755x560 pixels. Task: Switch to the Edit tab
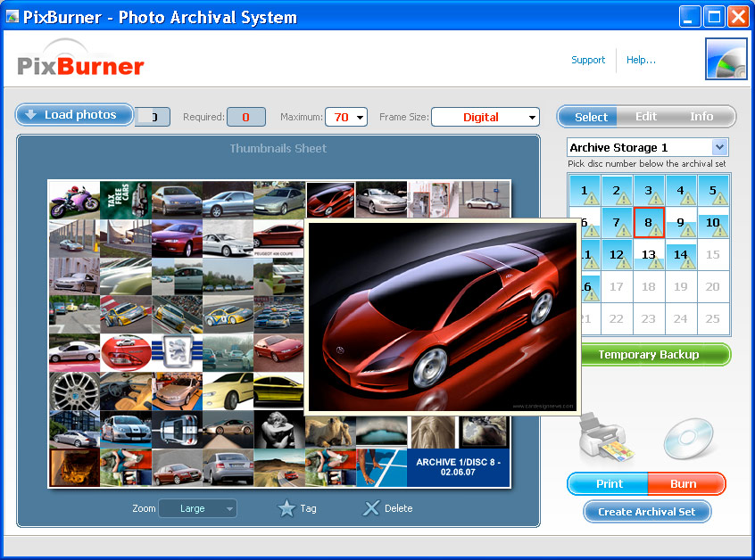click(646, 117)
